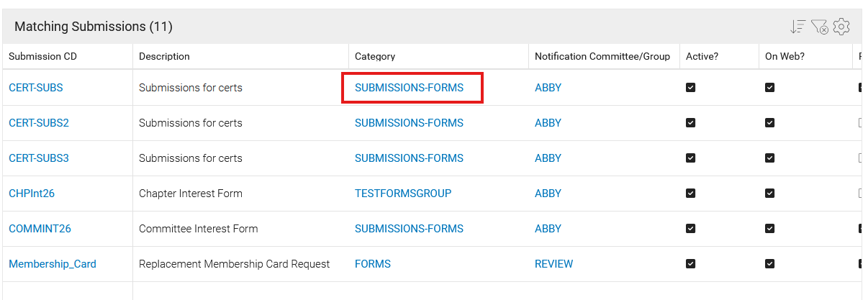Select 'Chapter Interest Form' description cell
Viewport: 868px width, 300px height.
click(x=191, y=194)
